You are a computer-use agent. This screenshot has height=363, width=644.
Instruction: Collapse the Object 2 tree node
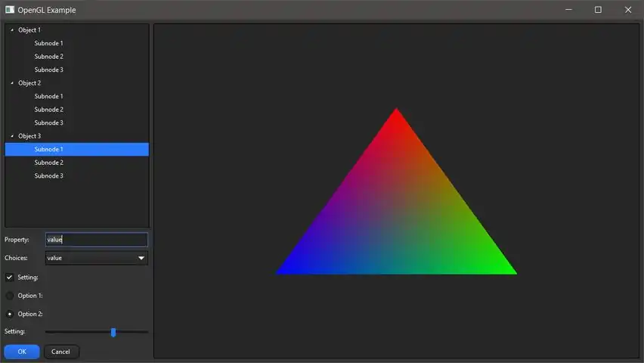12,83
